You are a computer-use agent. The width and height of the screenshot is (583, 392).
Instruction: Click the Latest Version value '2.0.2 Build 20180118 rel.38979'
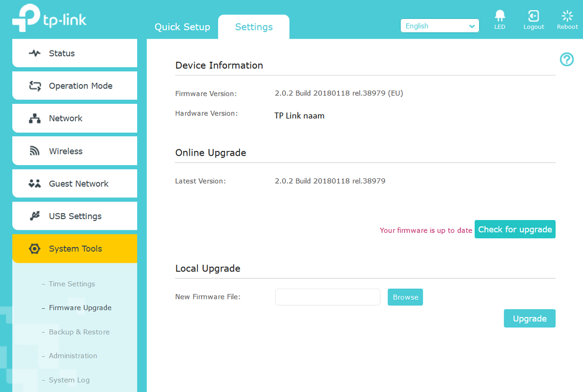[330, 181]
